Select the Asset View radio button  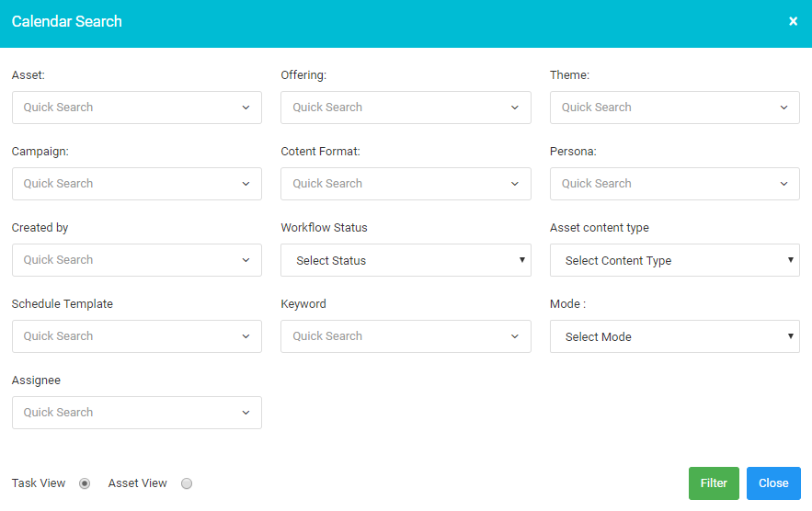(x=187, y=483)
